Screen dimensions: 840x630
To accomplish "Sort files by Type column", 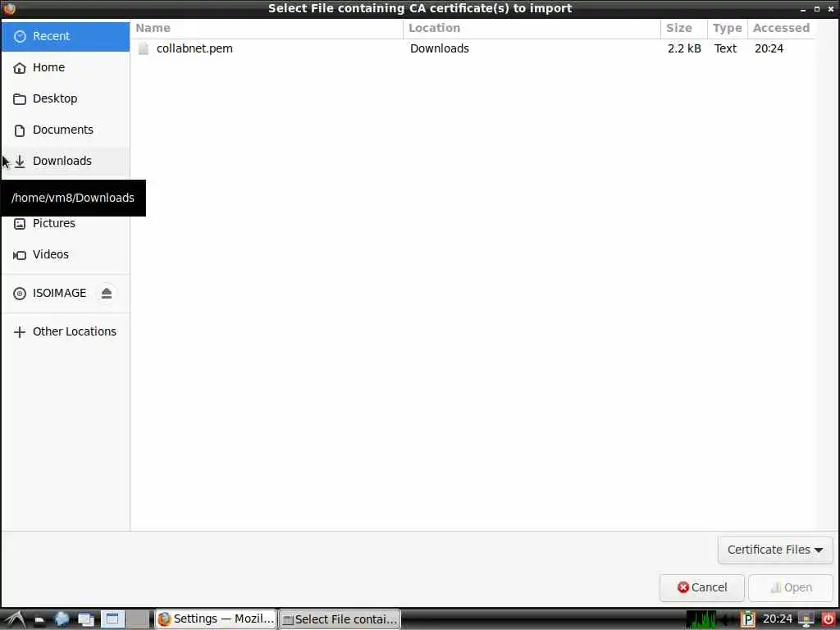I will (727, 29).
